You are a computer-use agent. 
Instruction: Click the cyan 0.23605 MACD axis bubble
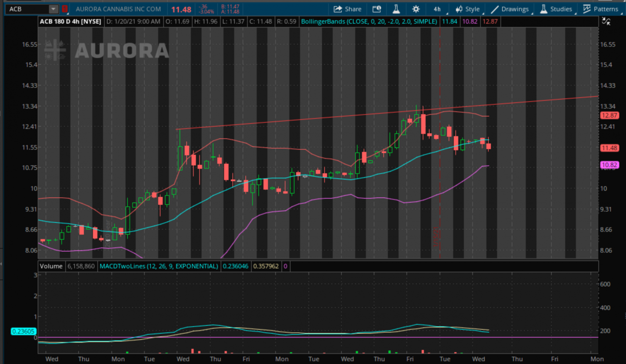[23, 331]
